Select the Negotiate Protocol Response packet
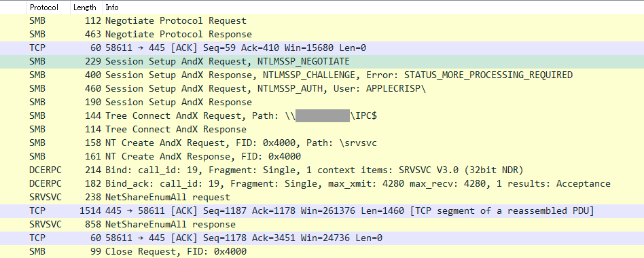This screenshot has height=258, width=644. (x=322, y=35)
